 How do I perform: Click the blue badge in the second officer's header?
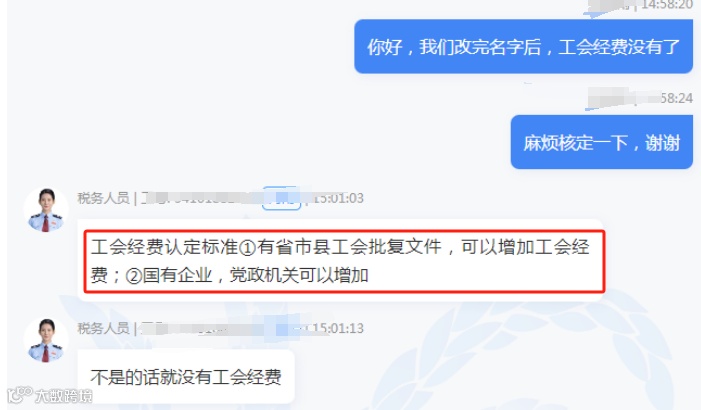(282, 329)
